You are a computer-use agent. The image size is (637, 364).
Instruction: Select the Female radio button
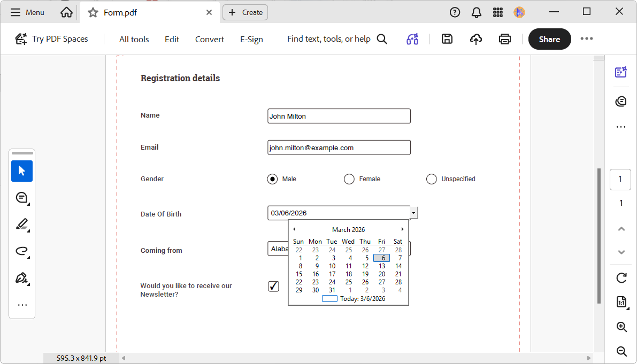point(349,179)
